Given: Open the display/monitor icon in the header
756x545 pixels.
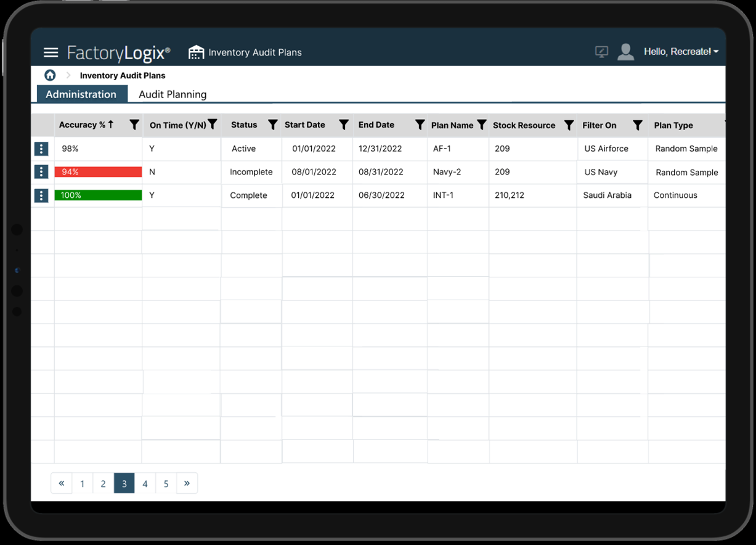Looking at the screenshot, I should tap(600, 52).
